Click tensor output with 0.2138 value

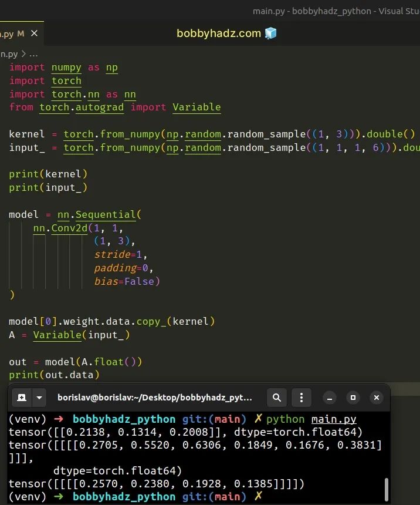(185, 432)
